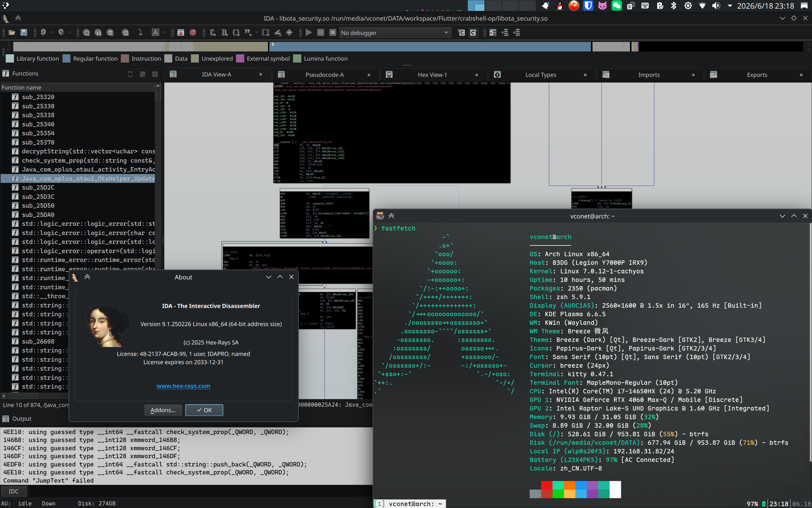Select the decryptString function row
812x508 pixels.
pyautogui.click(x=78, y=151)
